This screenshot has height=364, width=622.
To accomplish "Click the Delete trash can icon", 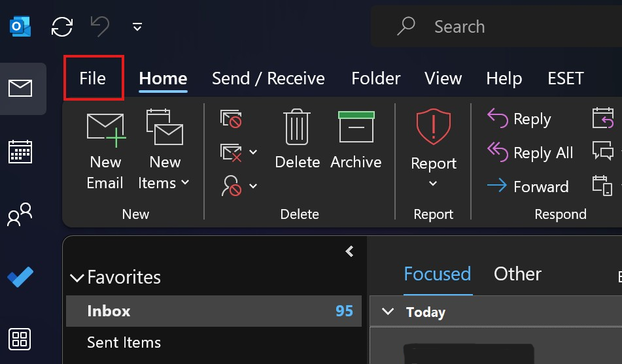I will pyautogui.click(x=297, y=139).
